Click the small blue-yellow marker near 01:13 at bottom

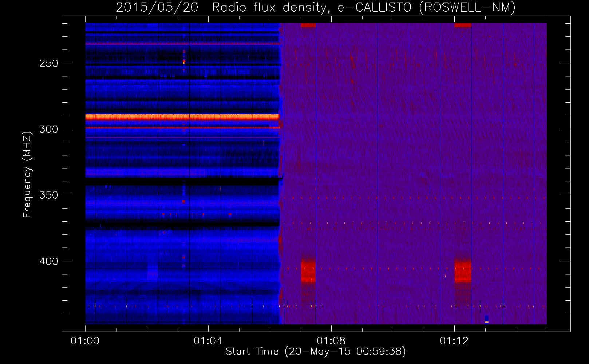click(487, 319)
